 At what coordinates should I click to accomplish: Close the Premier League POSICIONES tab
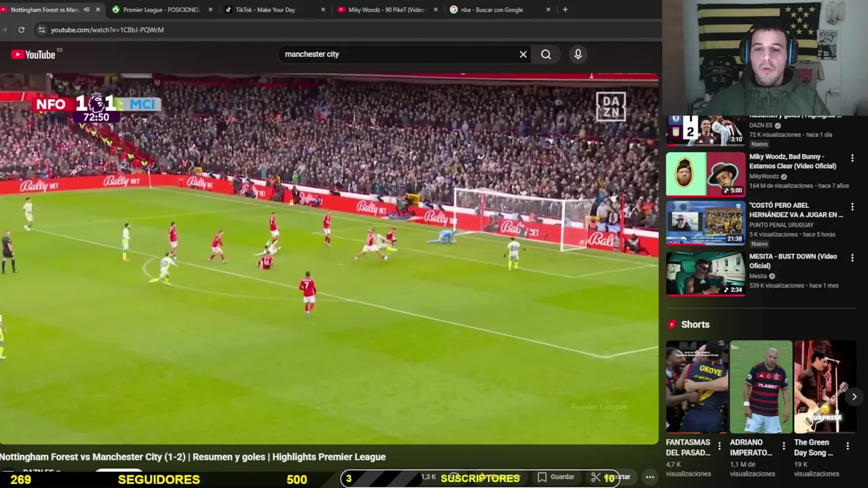click(210, 9)
